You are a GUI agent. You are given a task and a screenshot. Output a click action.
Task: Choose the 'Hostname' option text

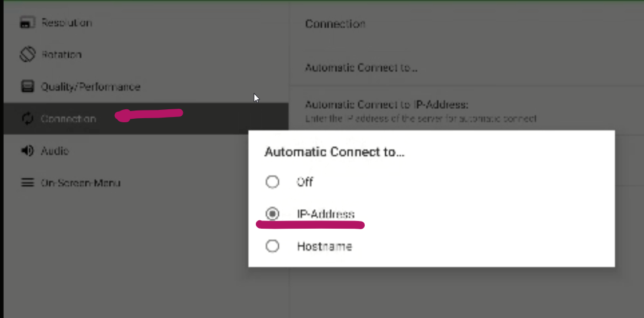point(324,246)
